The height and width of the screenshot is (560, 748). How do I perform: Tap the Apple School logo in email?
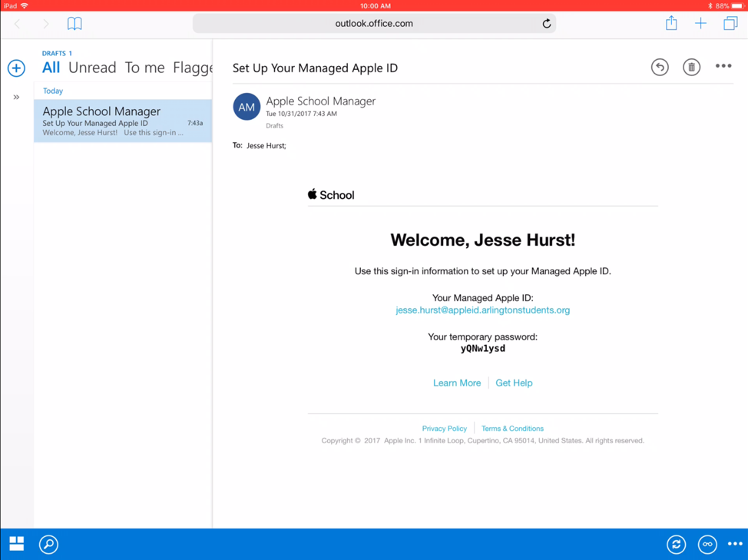point(331,194)
